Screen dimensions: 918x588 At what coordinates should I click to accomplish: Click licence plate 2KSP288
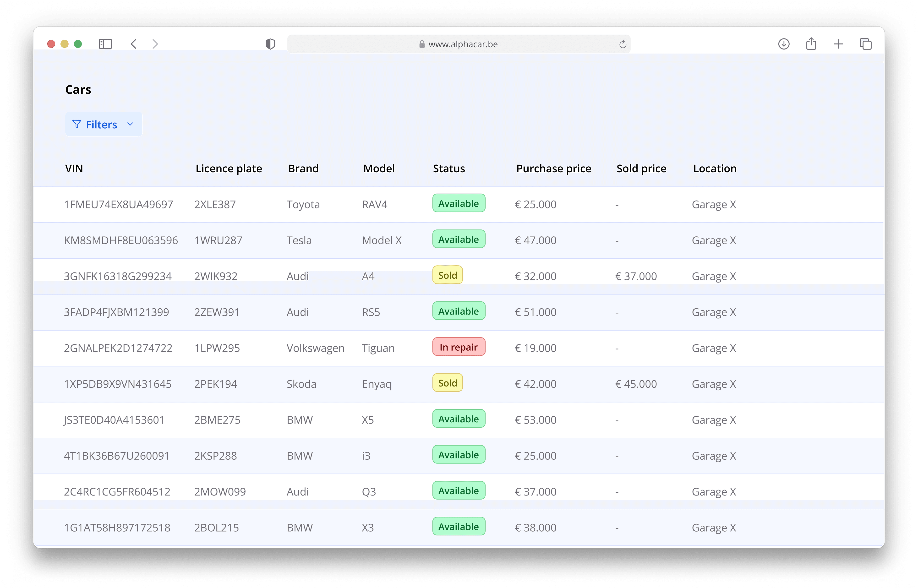pos(215,456)
